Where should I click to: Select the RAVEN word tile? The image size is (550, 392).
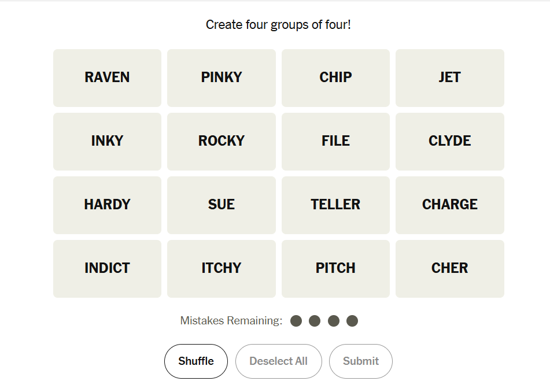(x=107, y=78)
